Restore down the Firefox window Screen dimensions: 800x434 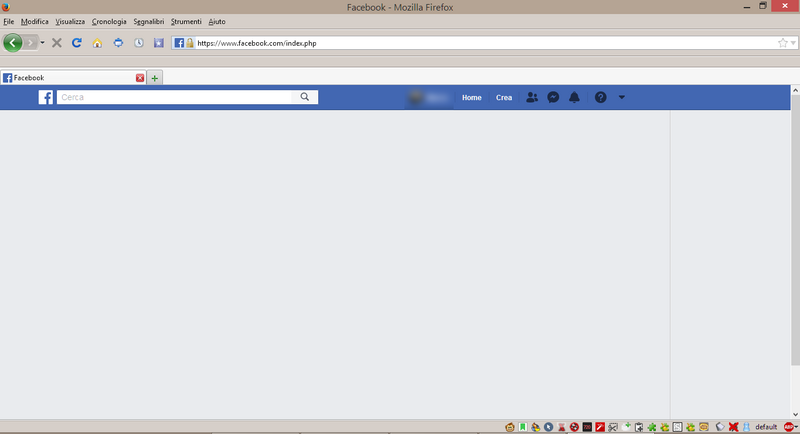point(763,6)
